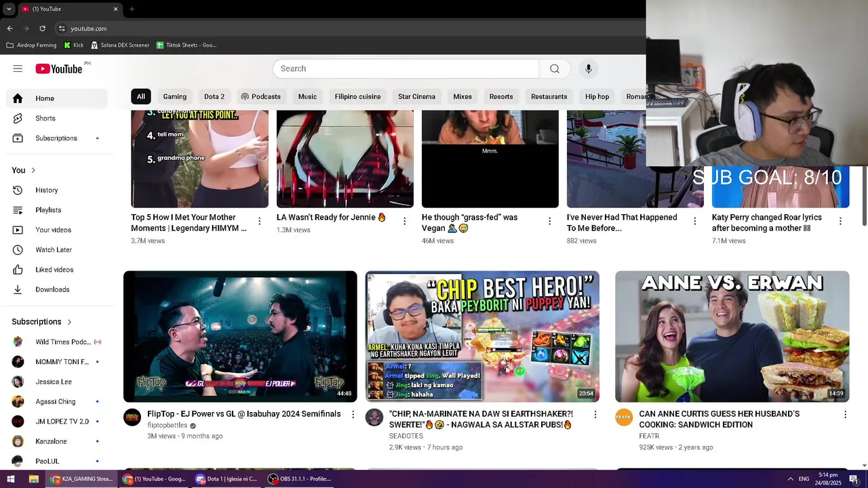Select the Podcasts filter chip

pyautogui.click(x=260, y=96)
